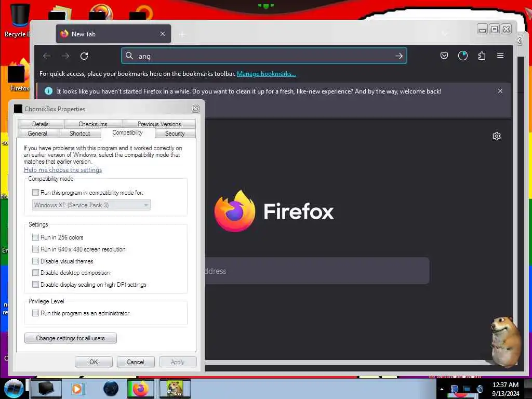Open the Save to Pocket icon
The width and height of the screenshot is (532, 399).
(444, 56)
